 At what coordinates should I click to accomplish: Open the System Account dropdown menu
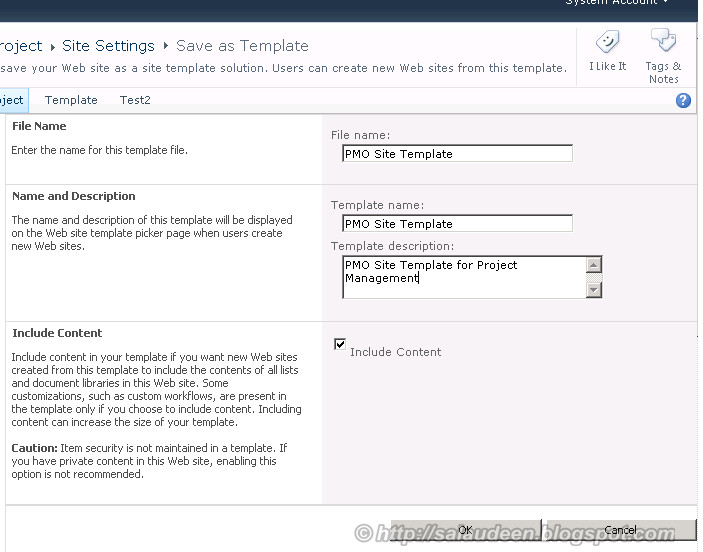pos(630,4)
